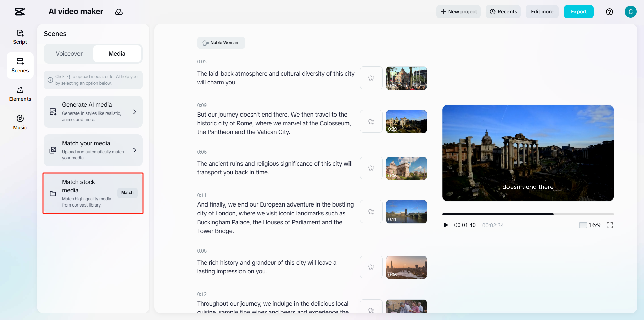Screen dimensions: 644x320
Task: Open the Music panel
Action: point(20,122)
